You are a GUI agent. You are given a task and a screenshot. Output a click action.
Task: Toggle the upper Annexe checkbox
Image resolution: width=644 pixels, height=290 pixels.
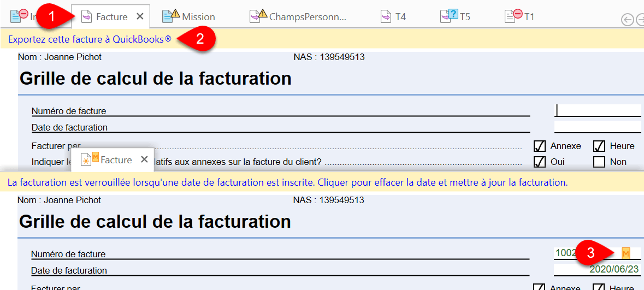540,146
